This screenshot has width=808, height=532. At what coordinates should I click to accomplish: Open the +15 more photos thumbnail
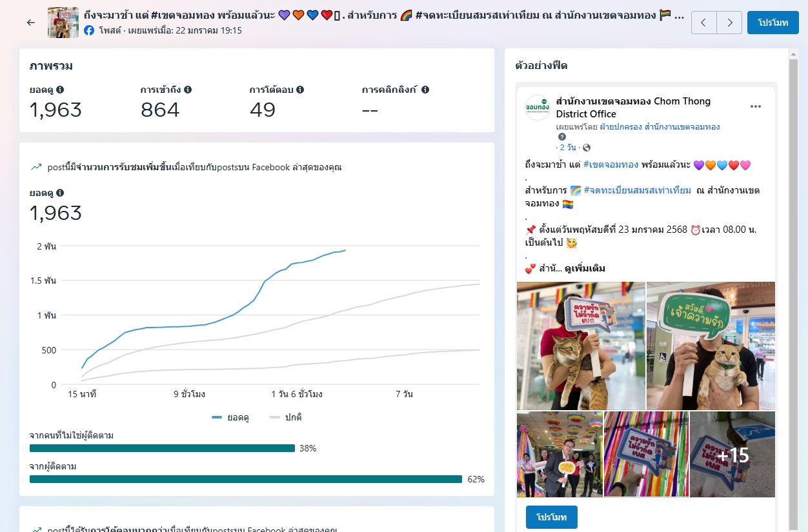732,454
